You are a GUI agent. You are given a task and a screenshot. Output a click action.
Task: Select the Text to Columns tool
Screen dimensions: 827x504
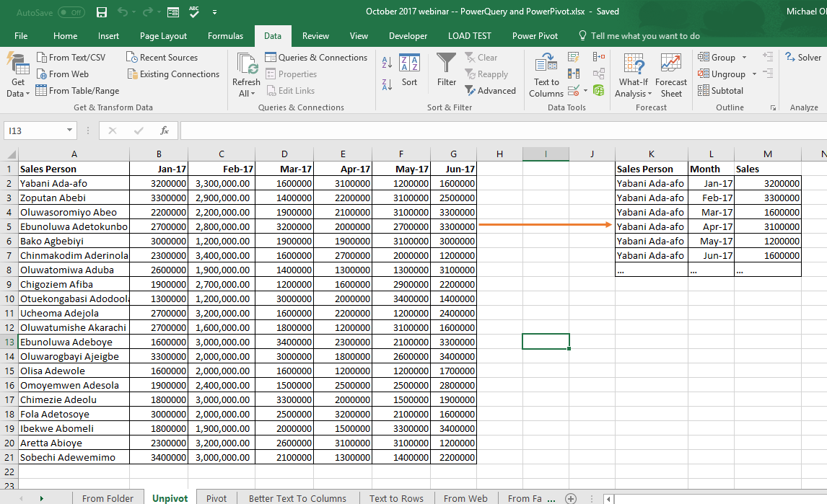click(546, 75)
